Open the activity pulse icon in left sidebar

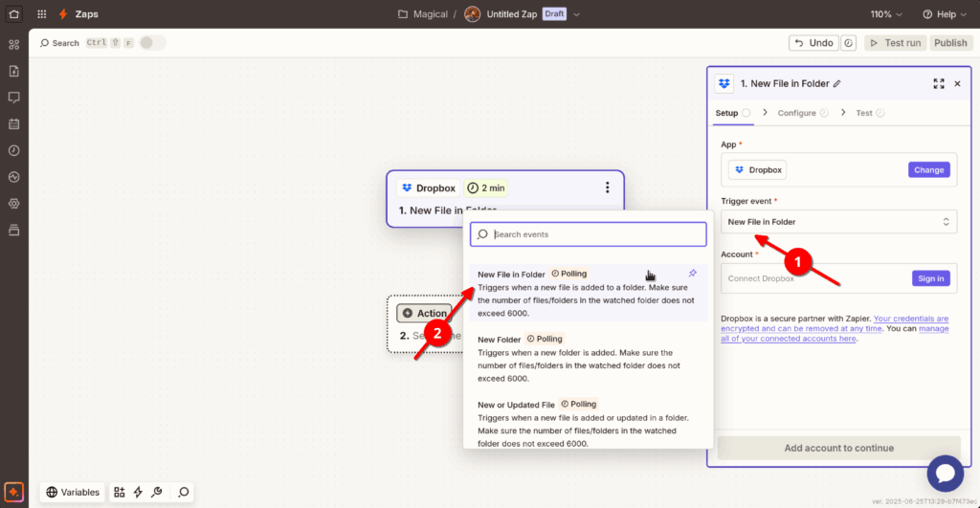[x=13, y=177]
